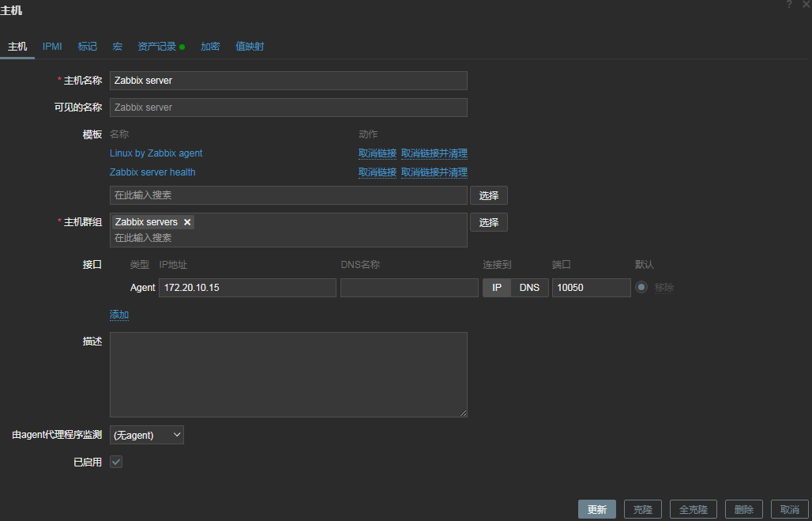Open the 宏 tab

point(118,46)
